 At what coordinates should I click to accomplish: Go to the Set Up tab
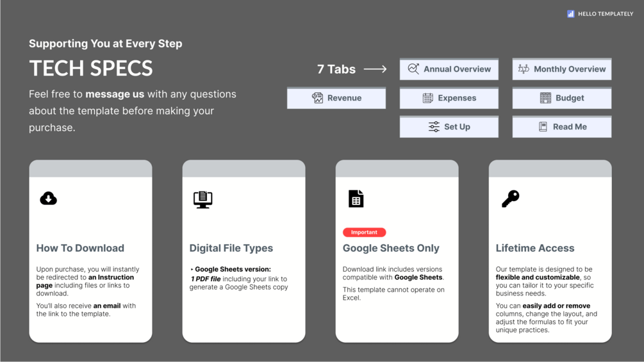(449, 126)
